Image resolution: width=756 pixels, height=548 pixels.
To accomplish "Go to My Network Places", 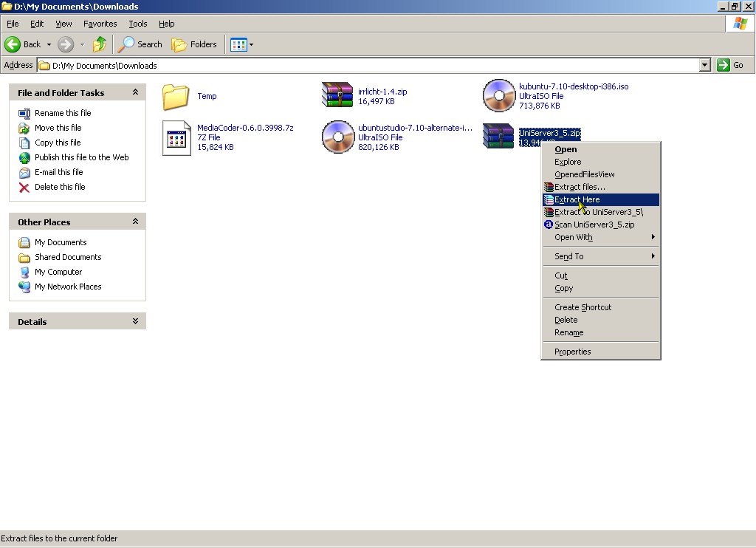I will 68,287.
